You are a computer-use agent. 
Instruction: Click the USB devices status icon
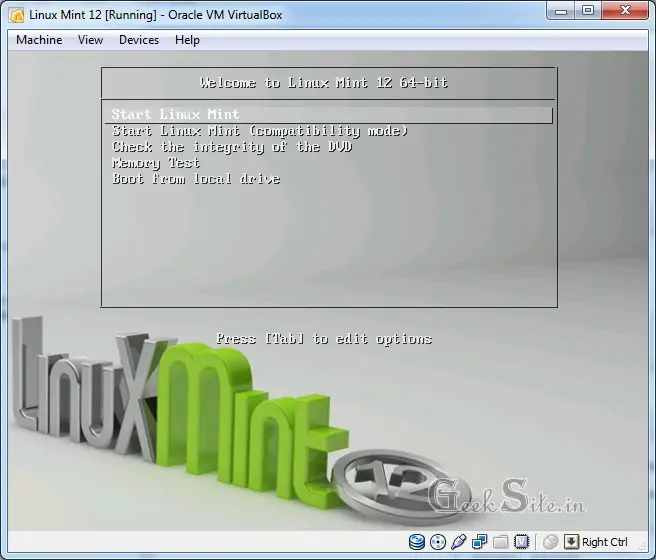(x=459, y=542)
